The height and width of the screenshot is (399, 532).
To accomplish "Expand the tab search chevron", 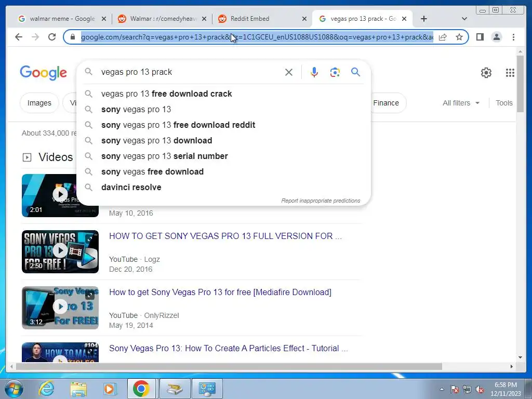I will pyautogui.click(x=464, y=19).
